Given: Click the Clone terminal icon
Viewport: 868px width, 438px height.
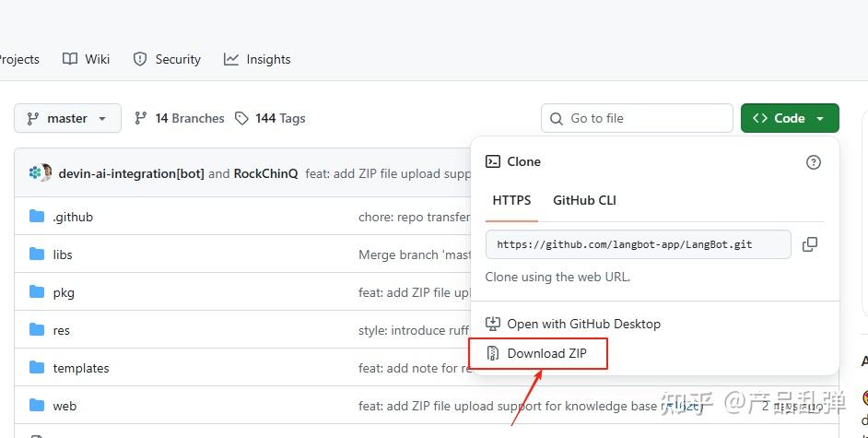Looking at the screenshot, I should [493, 161].
